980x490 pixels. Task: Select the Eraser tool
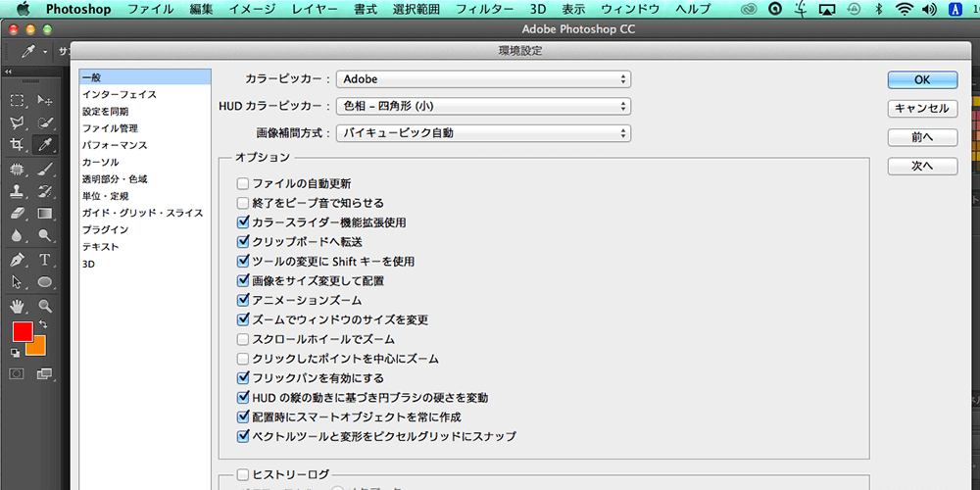click(x=18, y=214)
